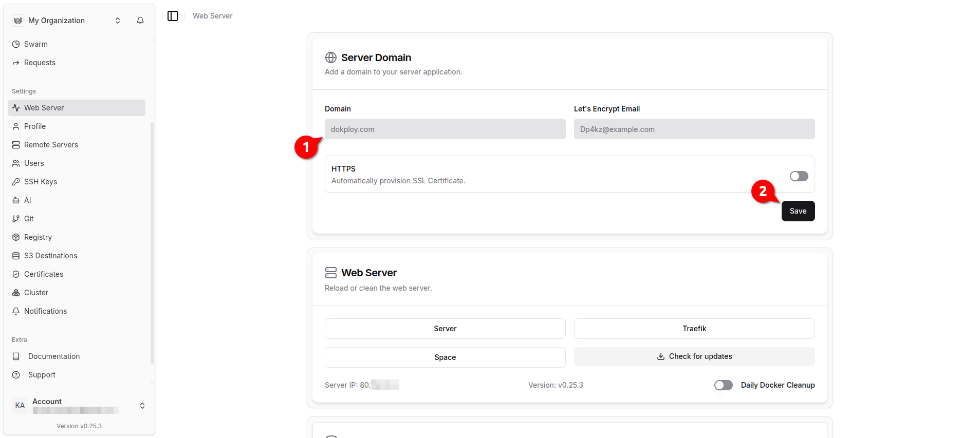Open the Documentation link
This screenshot has width=980, height=438.
[x=54, y=356]
